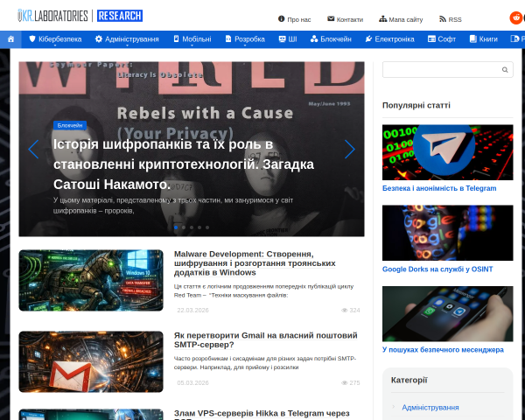Click the envelope icon for Контакти
Viewport: 525px width, 420px height.
coord(331,18)
